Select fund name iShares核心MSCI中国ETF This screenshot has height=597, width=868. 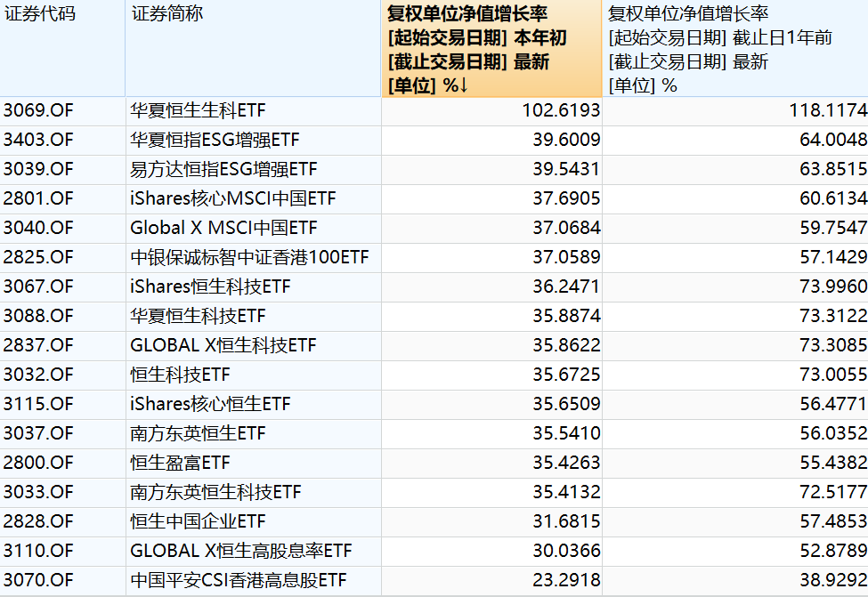click(x=233, y=198)
